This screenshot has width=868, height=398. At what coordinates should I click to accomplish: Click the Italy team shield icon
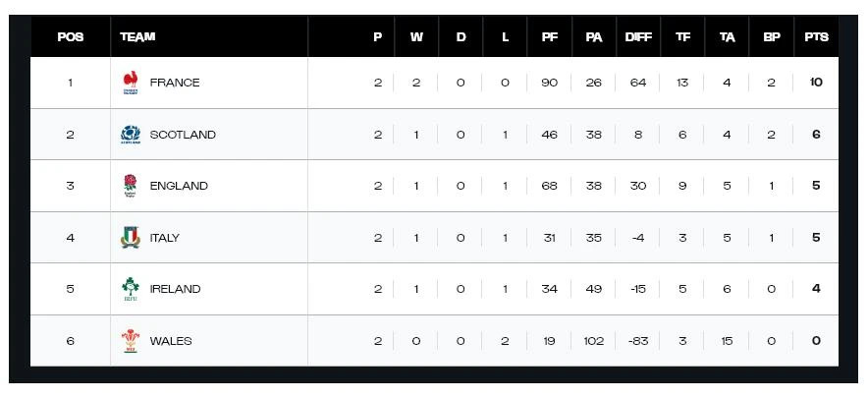point(130,238)
